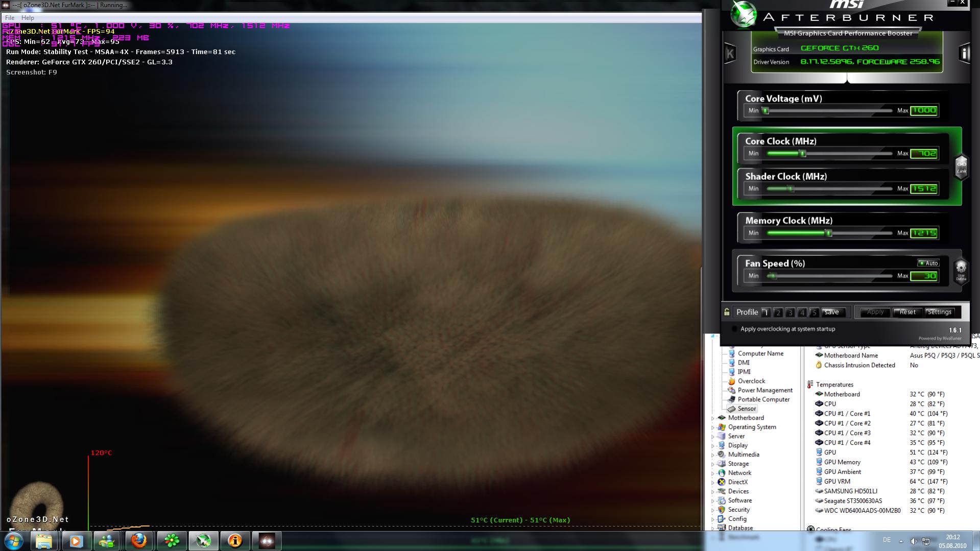This screenshot has width=980, height=551.
Task: Select IPMI in the Everest tree
Action: 744,372
